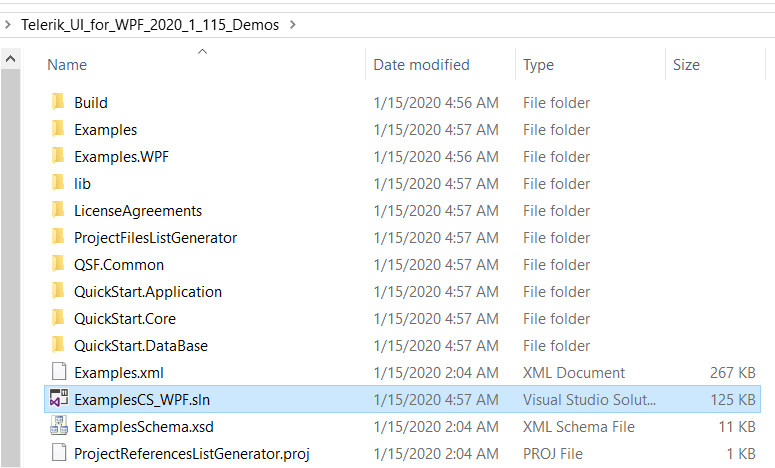Image resolution: width=775 pixels, height=468 pixels.
Task: Sort list by Type column header
Action: pyautogui.click(x=539, y=65)
